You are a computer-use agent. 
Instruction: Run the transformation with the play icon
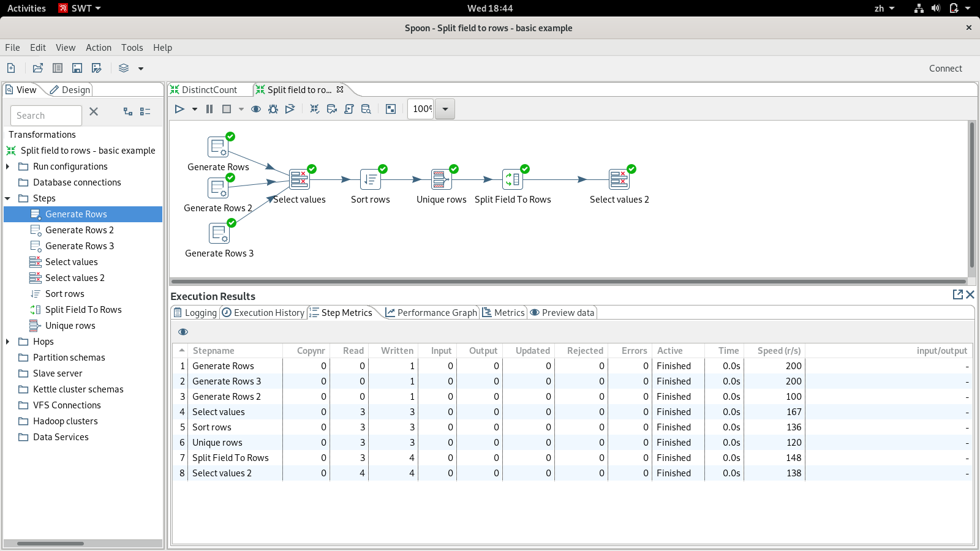click(179, 109)
